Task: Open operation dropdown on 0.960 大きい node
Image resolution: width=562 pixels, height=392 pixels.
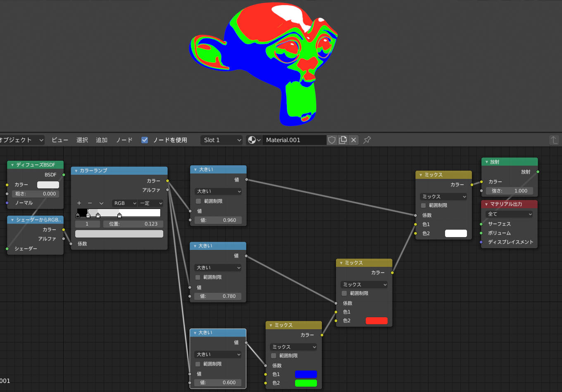Action: click(x=218, y=191)
